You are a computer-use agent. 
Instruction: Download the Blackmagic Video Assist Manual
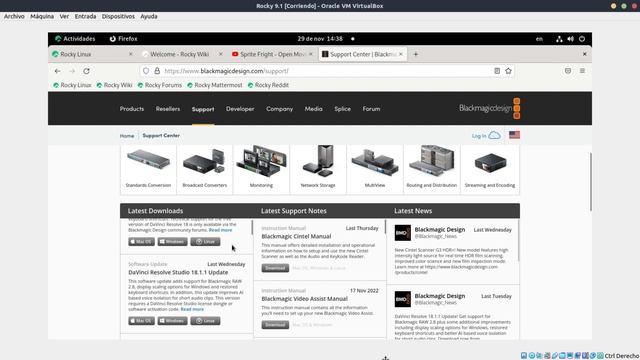point(275,325)
